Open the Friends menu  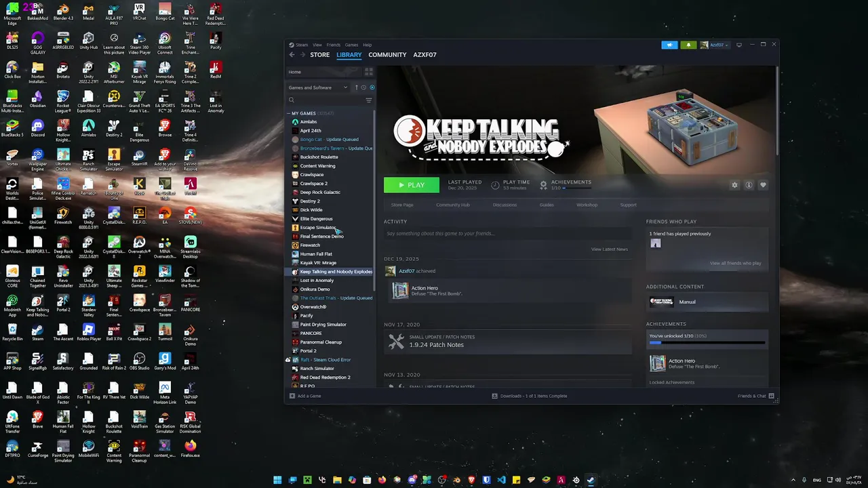click(x=334, y=45)
